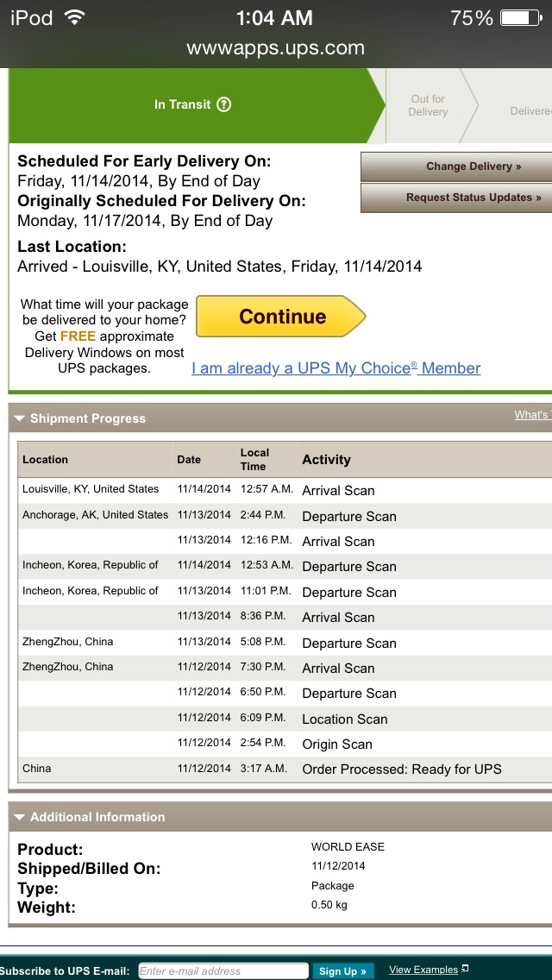
Task: Tap the In Transit help question icon
Action: tap(223, 104)
